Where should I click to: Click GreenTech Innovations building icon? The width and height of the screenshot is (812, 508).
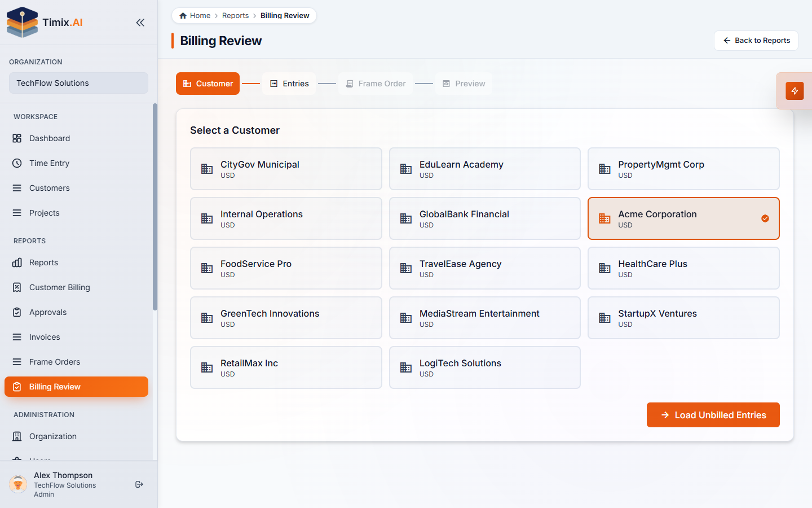[207, 318]
